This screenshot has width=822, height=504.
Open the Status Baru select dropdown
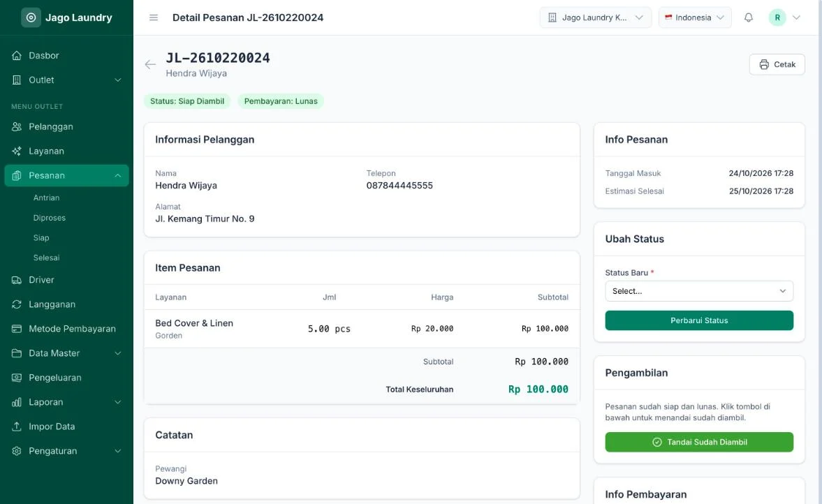(699, 291)
